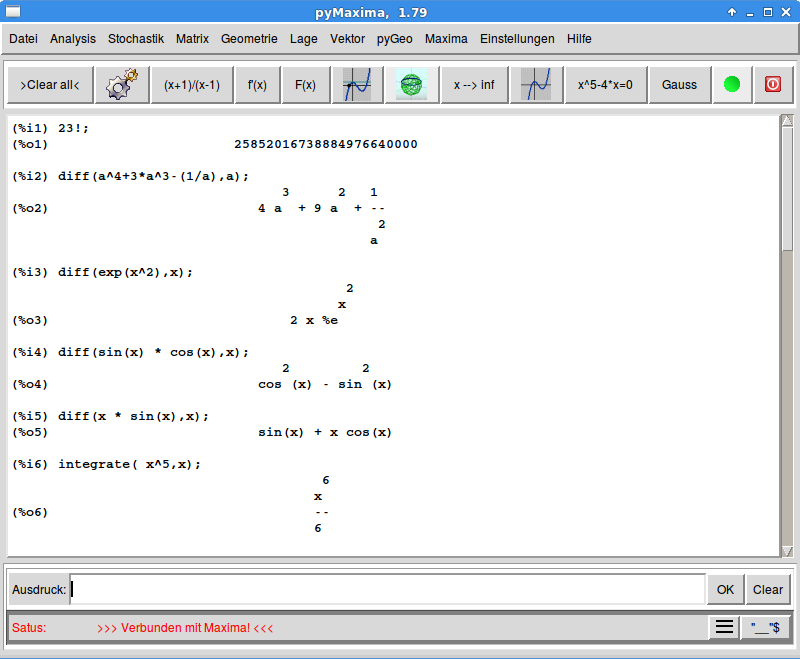Click the Gauss button
Screen dimensions: 800x659
click(x=680, y=85)
